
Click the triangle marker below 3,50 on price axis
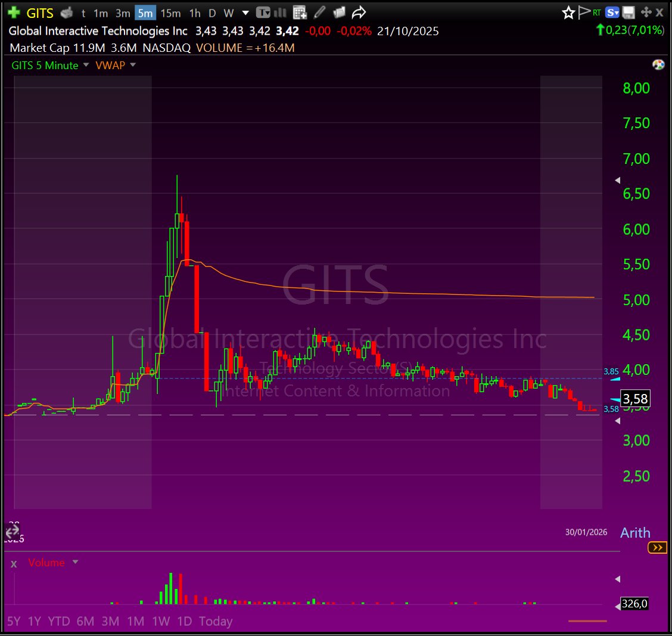(618, 421)
